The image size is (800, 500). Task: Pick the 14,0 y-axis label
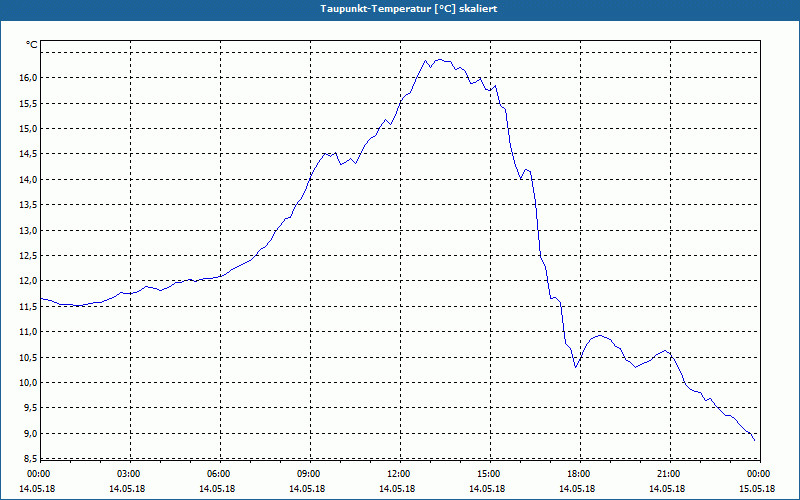pyautogui.click(x=29, y=180)
